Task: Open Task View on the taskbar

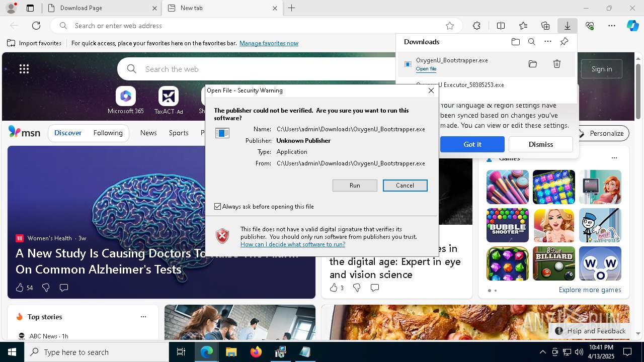Action: (x=181, y=352)
